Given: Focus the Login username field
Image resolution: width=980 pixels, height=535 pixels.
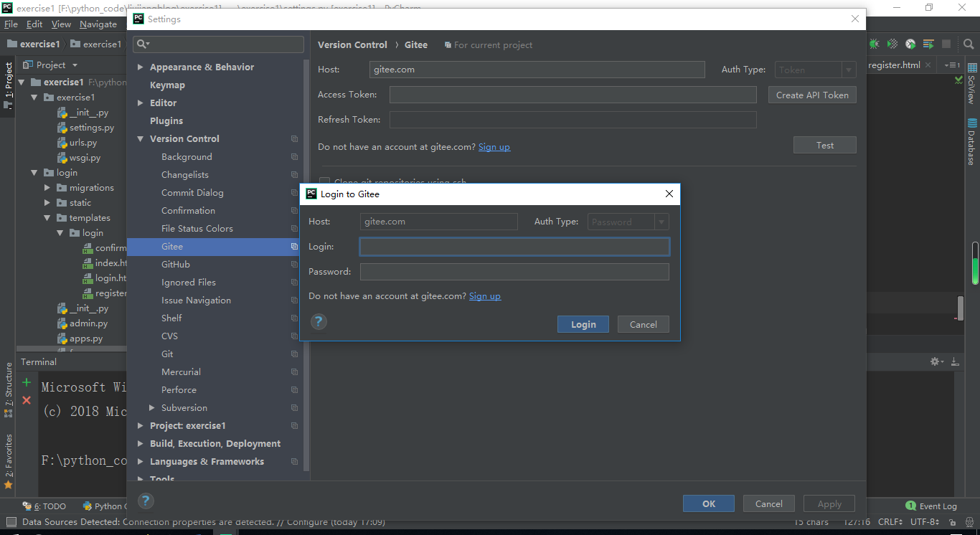Looking at the screenshot, I should (x=514, y=247).
